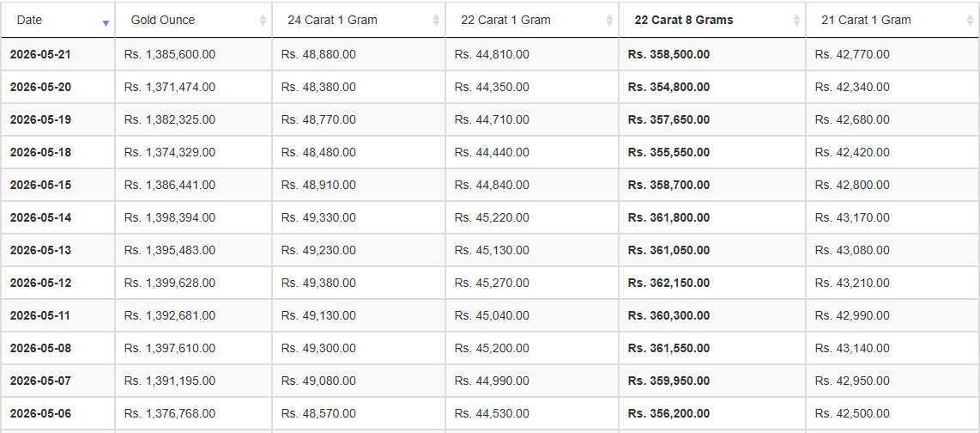Screen dimensions: 980x433
Task: Select the 2026-05-21 date row
Action: 490,54
